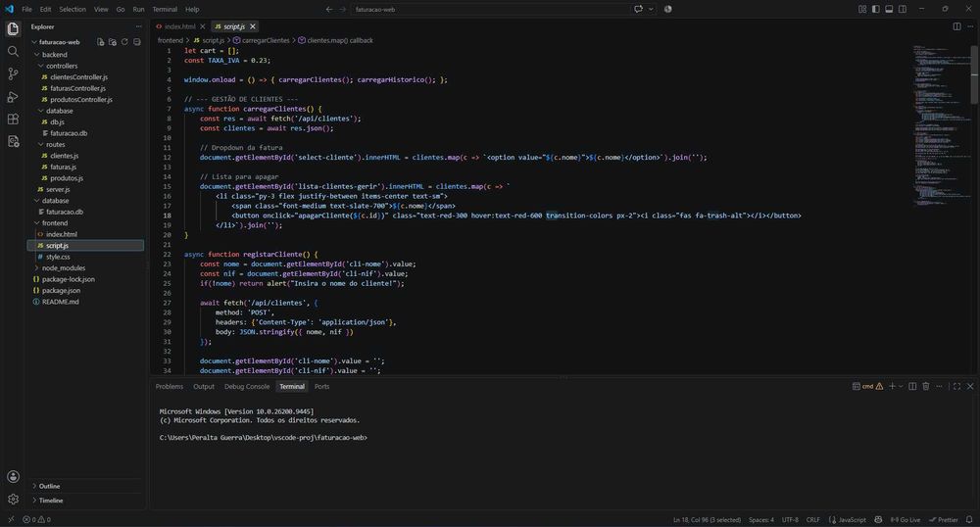This screenshot has height=527, width=980.
Task: Open the Accounts menu icon
Action: (x=13, y=476)
